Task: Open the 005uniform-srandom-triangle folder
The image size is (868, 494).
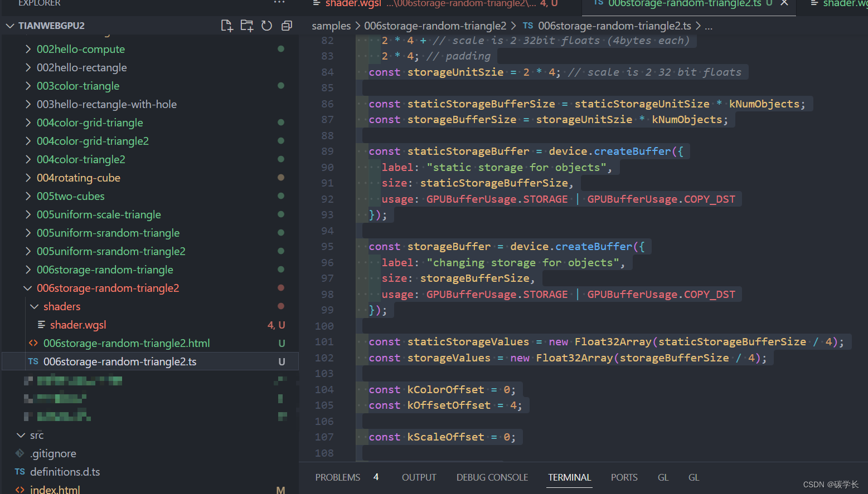Action: pos(108,233)
